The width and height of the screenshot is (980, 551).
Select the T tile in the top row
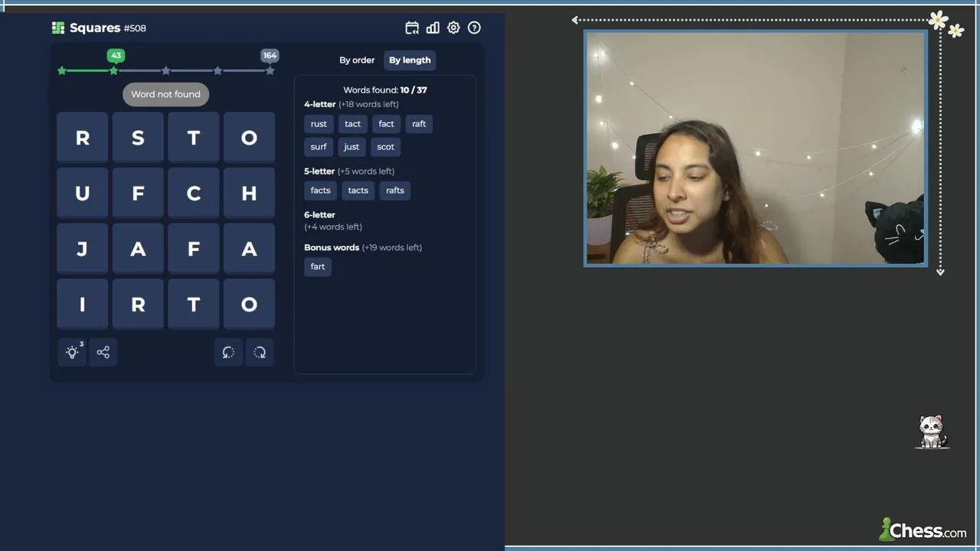pyautogui.click(x=194, y=138)
